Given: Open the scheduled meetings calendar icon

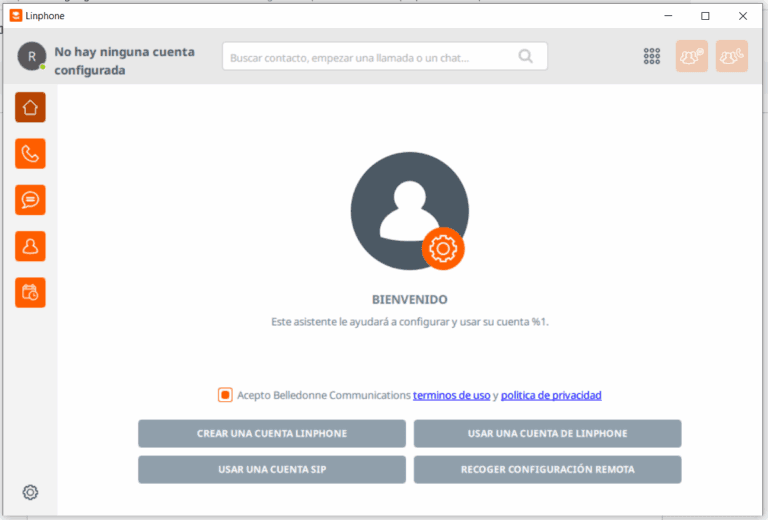Looking at the screenshot, I should click(30, 293).
